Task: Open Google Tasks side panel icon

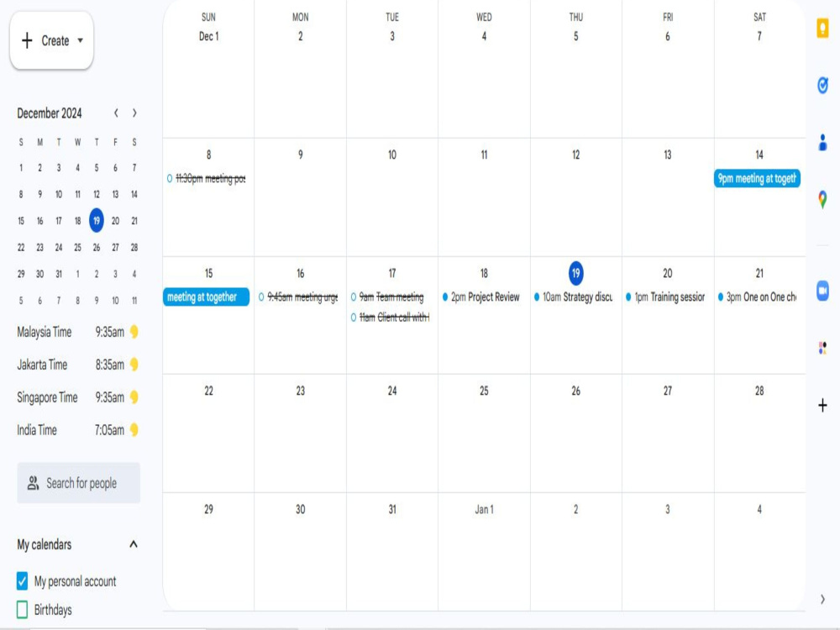Action: (x=822, y=85)
